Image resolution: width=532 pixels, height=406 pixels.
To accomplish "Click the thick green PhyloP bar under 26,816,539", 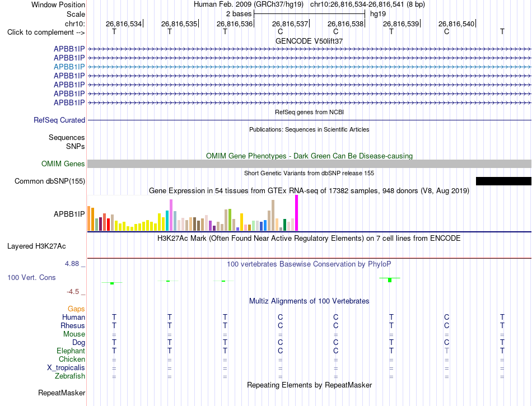I will click(x=390, y=280).
